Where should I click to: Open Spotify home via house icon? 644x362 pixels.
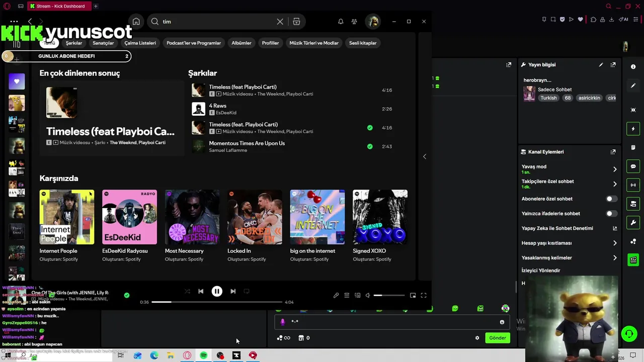136,22
